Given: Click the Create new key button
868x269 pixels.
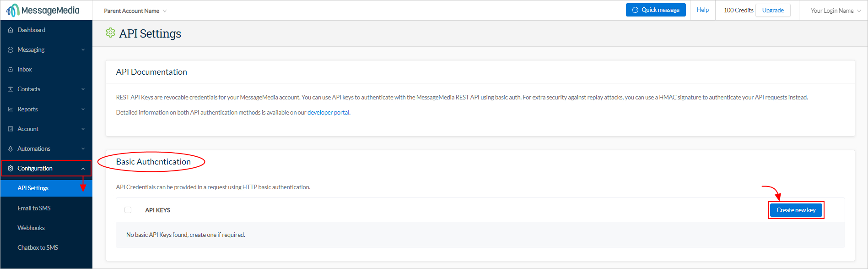Looking at the screenshot, I should tap(796, 210).
